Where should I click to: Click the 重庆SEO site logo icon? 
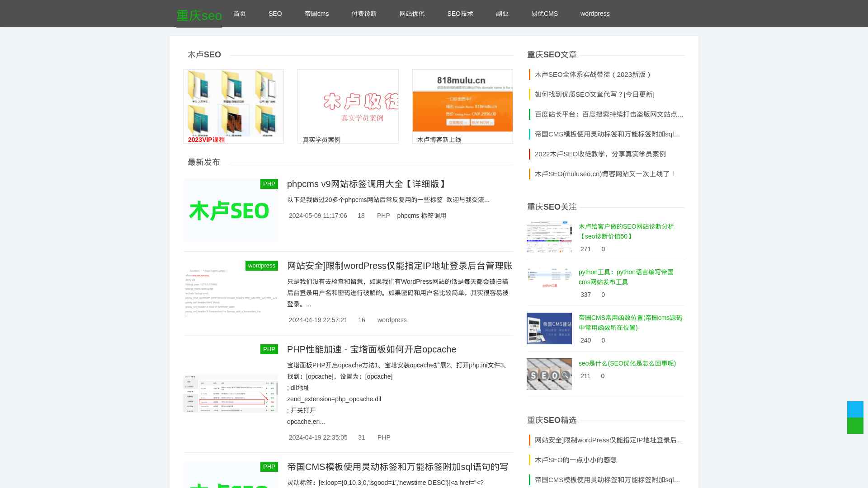pos(199,14)
